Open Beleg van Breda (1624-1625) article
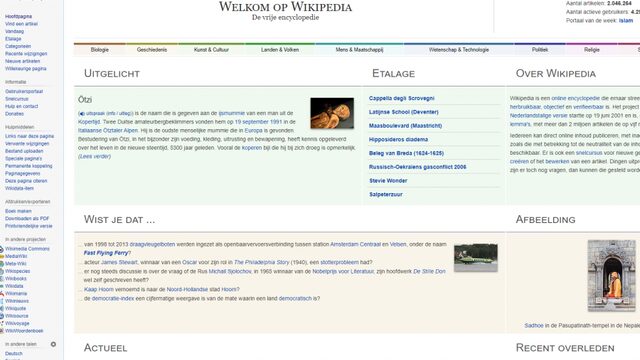 [406, 153]
